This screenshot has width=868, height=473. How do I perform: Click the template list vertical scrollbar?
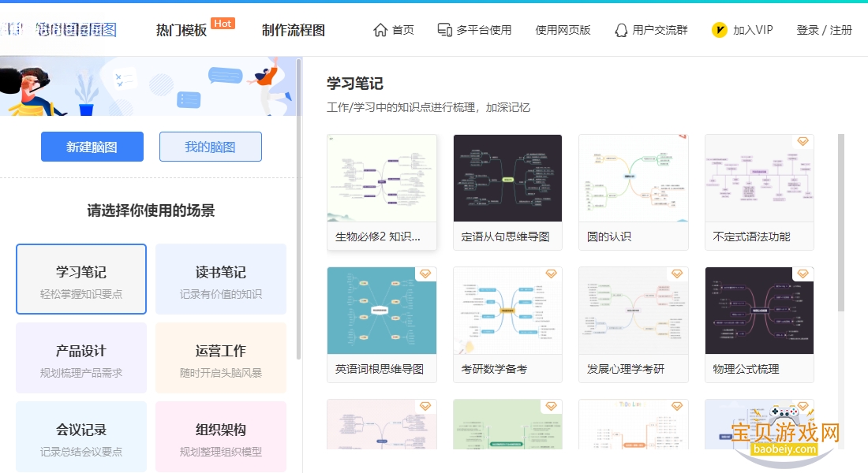[841, 222]
